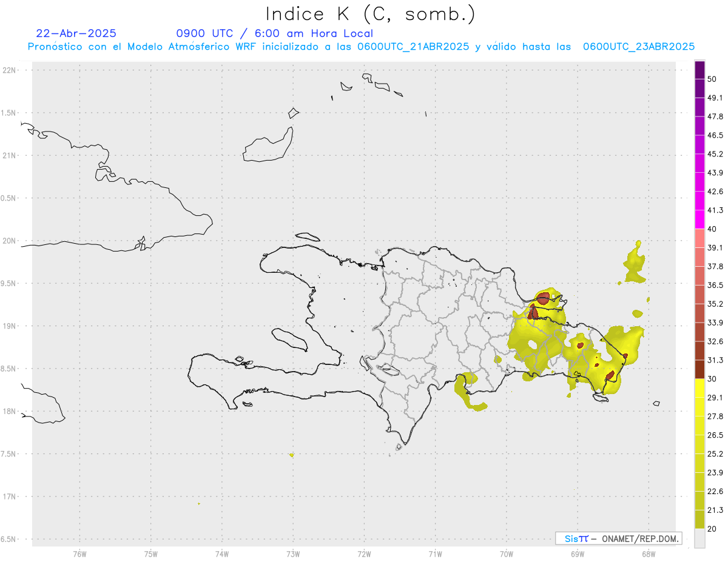Click the "18N" latitude label
The image size is (728, 562).
[x=10, y=412]
